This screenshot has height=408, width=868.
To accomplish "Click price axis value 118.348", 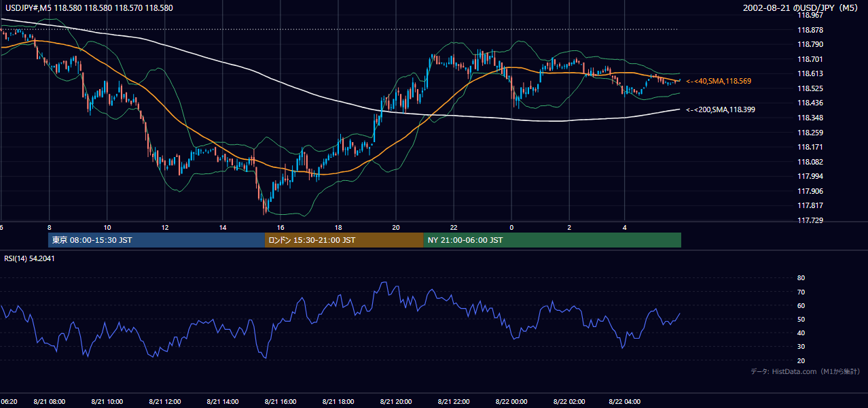I will 810,118.
